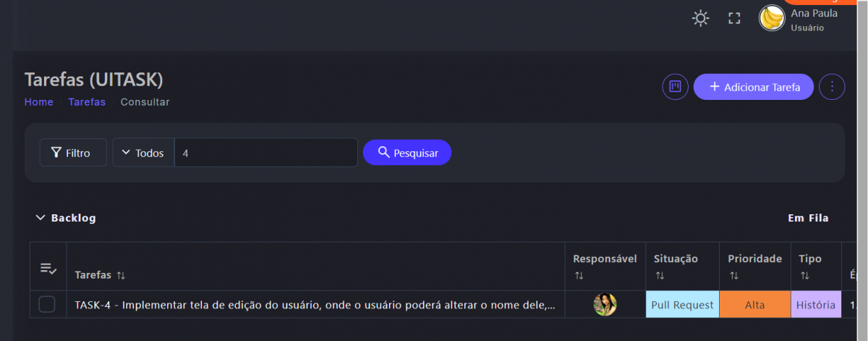The width and height of the screenshot is (868, 341).
Task: Sort by the Situação column arrows
Action: pos(660,276)
